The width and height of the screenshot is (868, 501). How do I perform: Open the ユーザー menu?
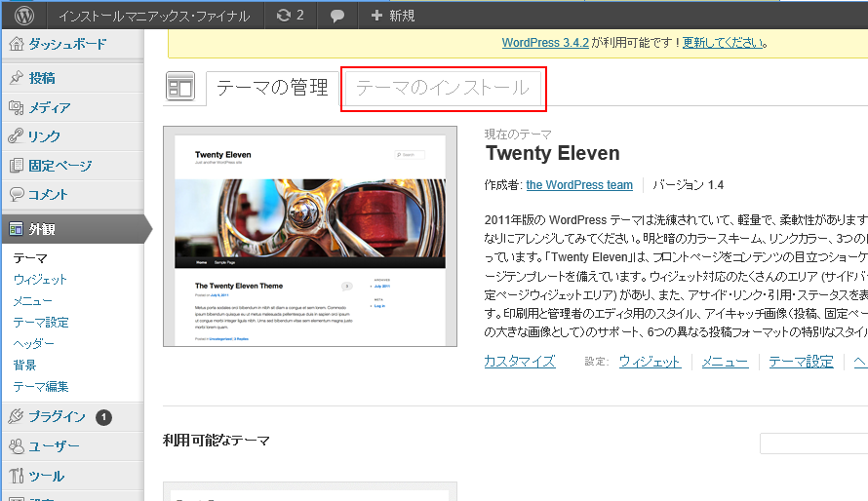tap(54, 446)
